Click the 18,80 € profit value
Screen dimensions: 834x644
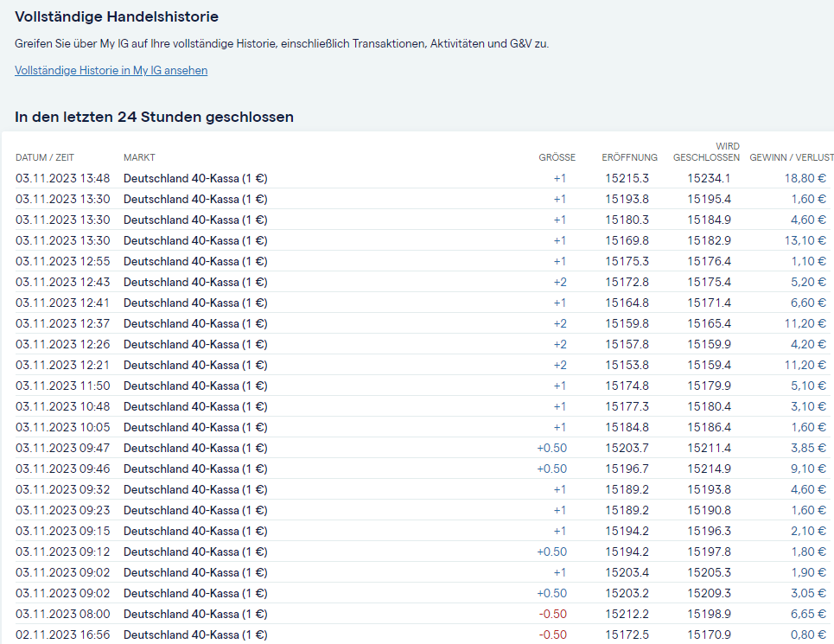tap(805, 178)
